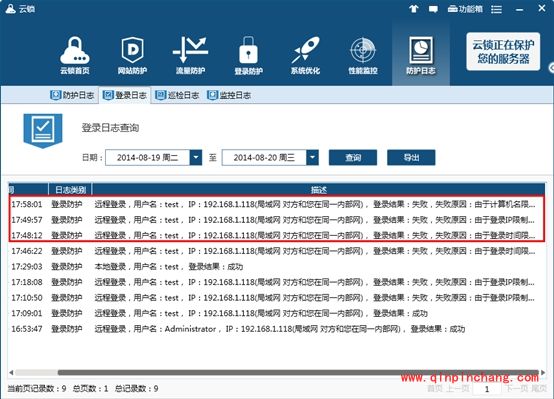Click the 查询 query button
This screenshot has width=554, height=399.
point(353,157)
